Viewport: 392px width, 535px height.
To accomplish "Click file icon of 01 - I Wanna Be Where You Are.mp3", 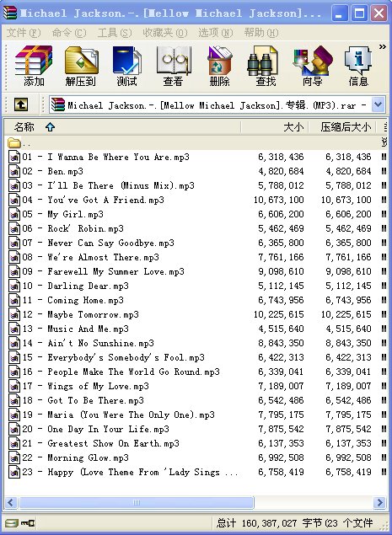I will pyautogui.click(x=14, y=157).
